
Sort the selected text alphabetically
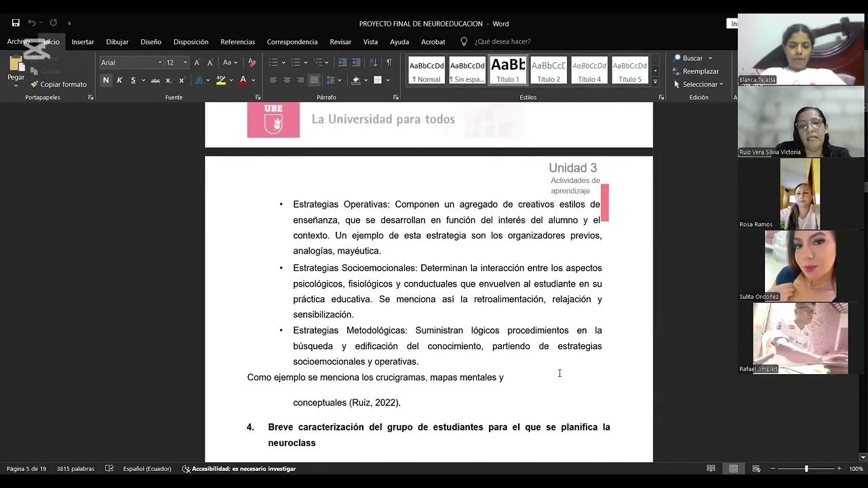(374, 62)
